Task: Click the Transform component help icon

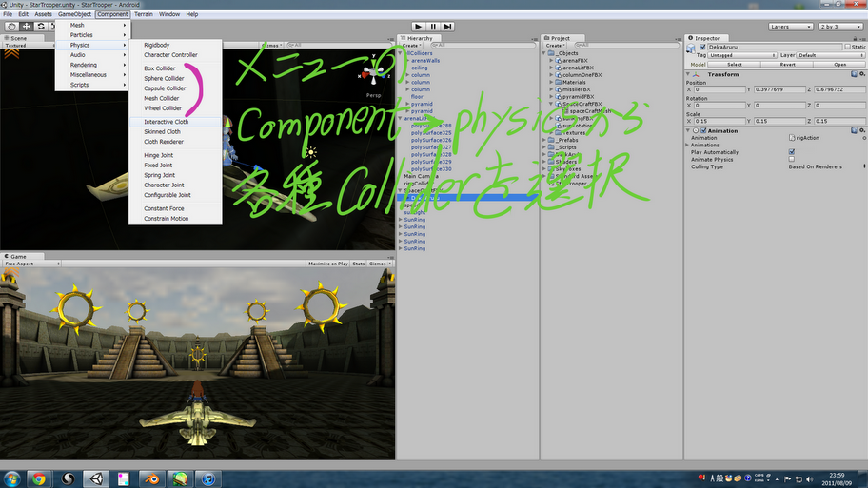Action: (854, 74)
